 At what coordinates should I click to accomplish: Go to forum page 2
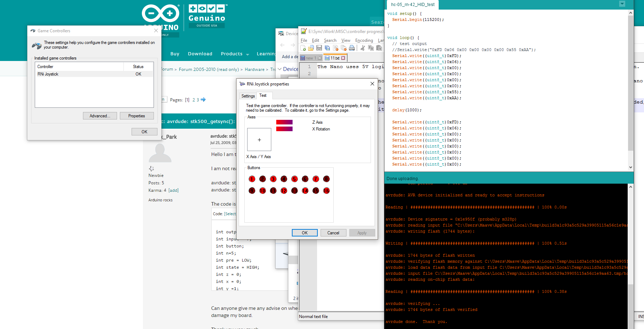[x=194, y=100]
